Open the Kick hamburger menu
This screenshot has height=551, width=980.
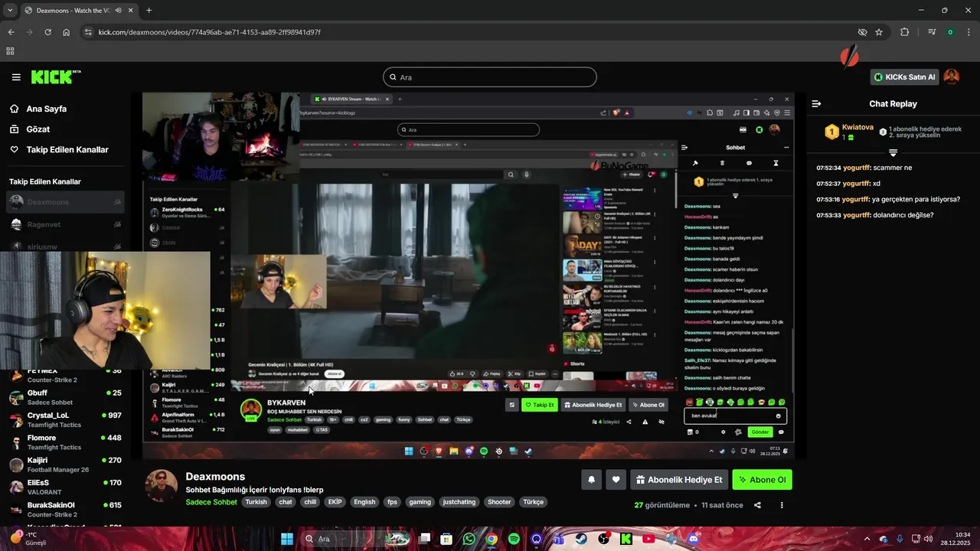(x=16, y=77)
